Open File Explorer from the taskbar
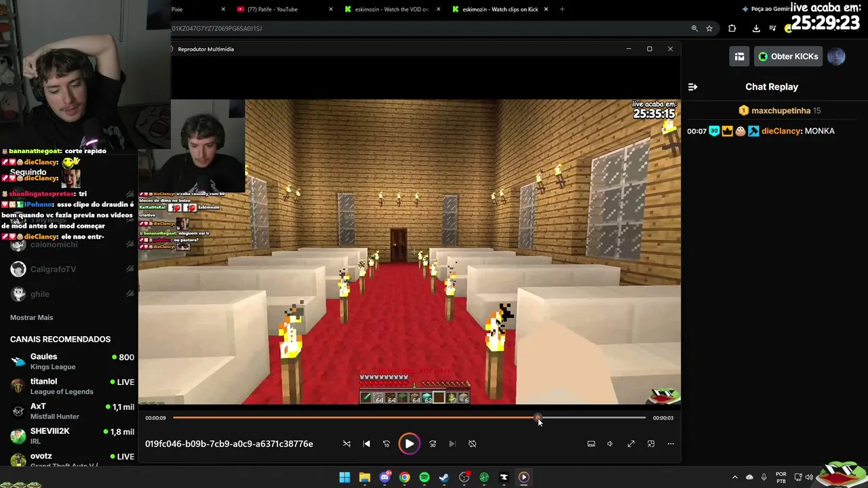The image size is (868, 488). coord(365,477)
